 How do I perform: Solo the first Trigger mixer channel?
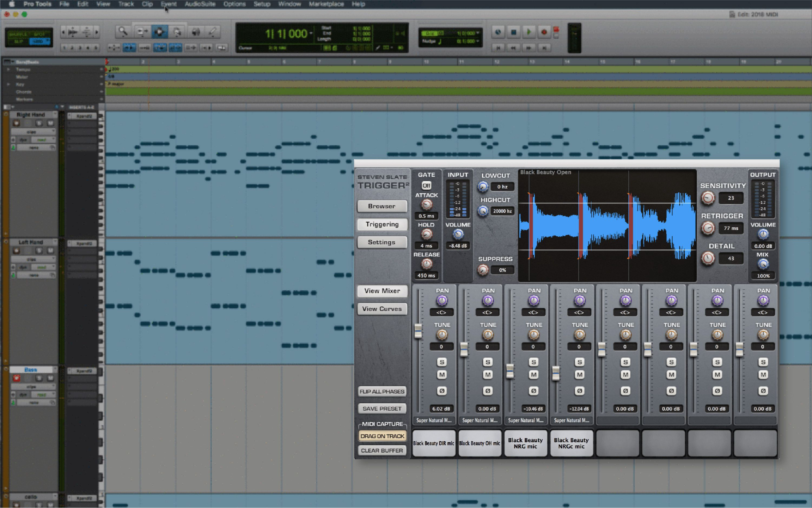click(x=441, y=362)
